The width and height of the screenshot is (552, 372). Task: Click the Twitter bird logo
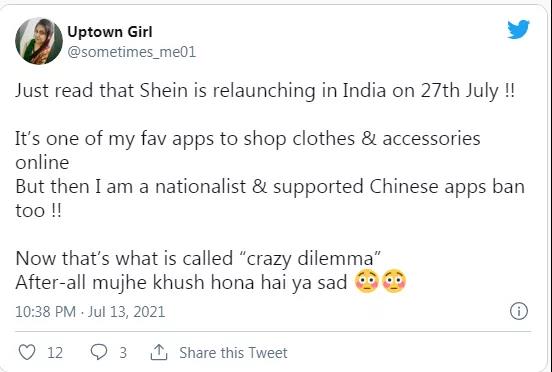pyautogui.click(x=518, y=29)
